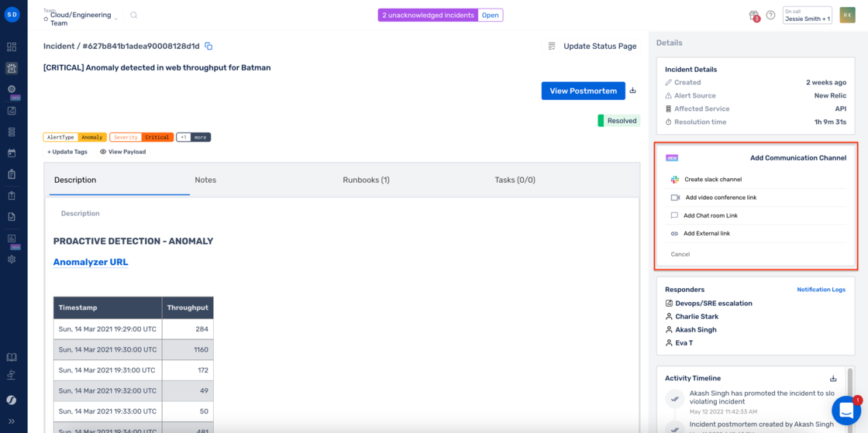Click the SD organization avatar
The height and width of the screenshot is (433, 868).
[12, 15]
